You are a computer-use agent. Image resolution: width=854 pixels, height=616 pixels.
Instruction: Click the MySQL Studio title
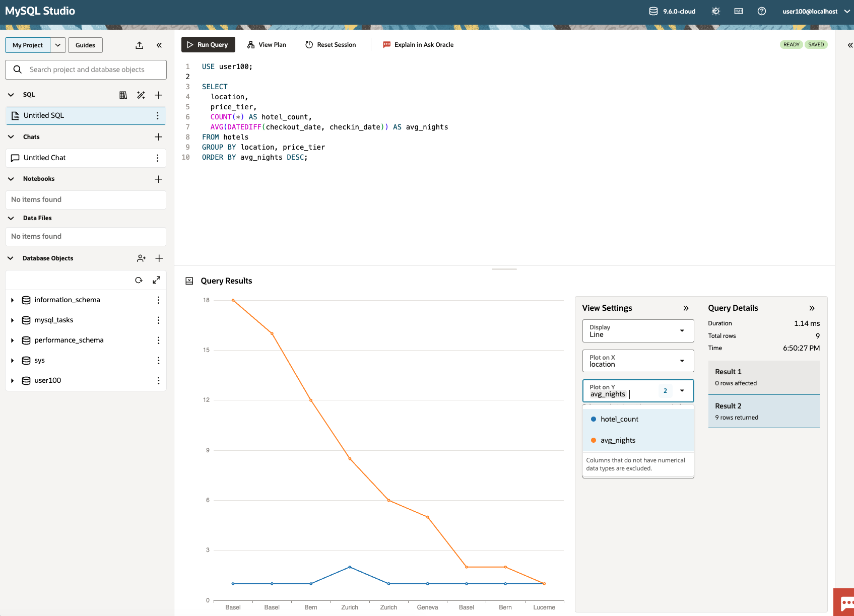pos(40,11)
